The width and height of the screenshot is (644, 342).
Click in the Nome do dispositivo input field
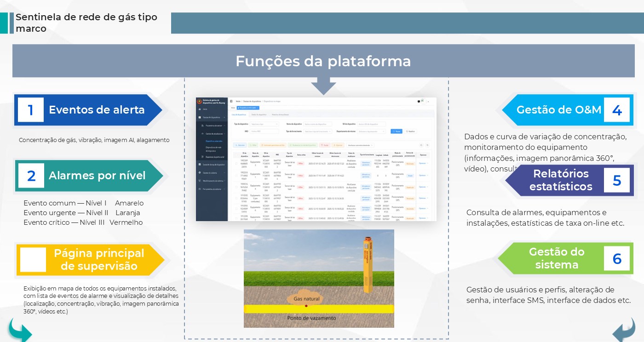coord(318,124)
